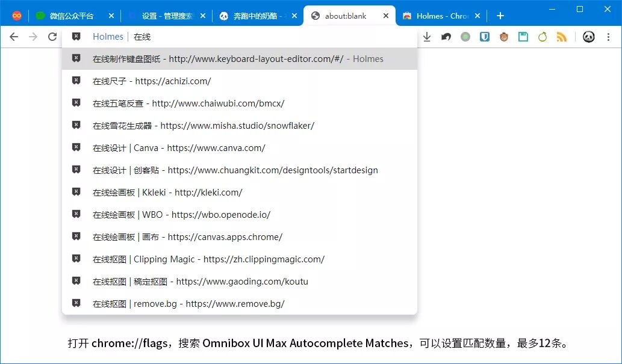This screenshot has width=622, height=364.
Task: Select suggestion 在线制作键盘图纸 keyboard-layout-editor
Action: (x=240, y=59)
